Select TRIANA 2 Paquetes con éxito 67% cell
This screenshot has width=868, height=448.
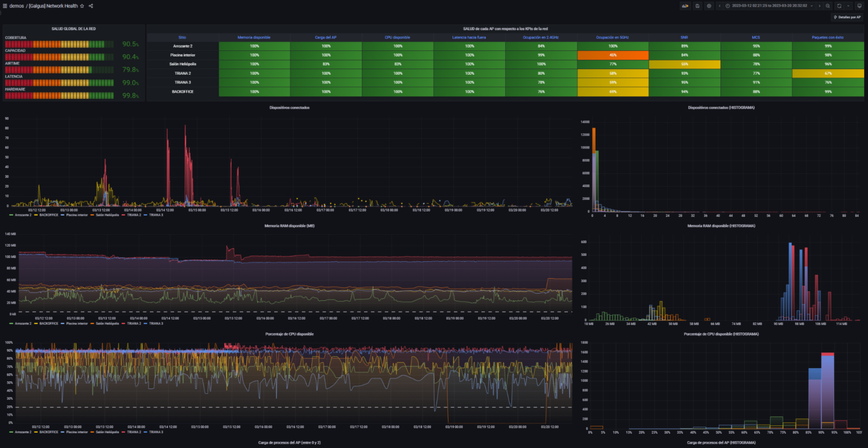click(828, 73)
